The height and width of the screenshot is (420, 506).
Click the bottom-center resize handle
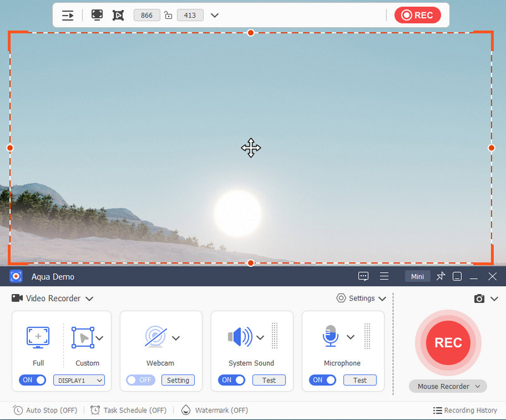tap(250, 263)
